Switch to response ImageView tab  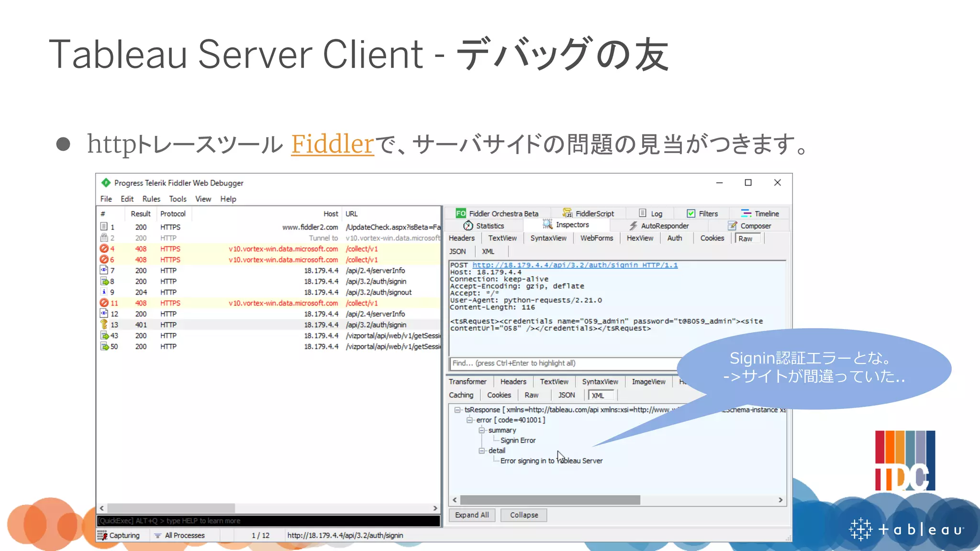pos(648,382)
